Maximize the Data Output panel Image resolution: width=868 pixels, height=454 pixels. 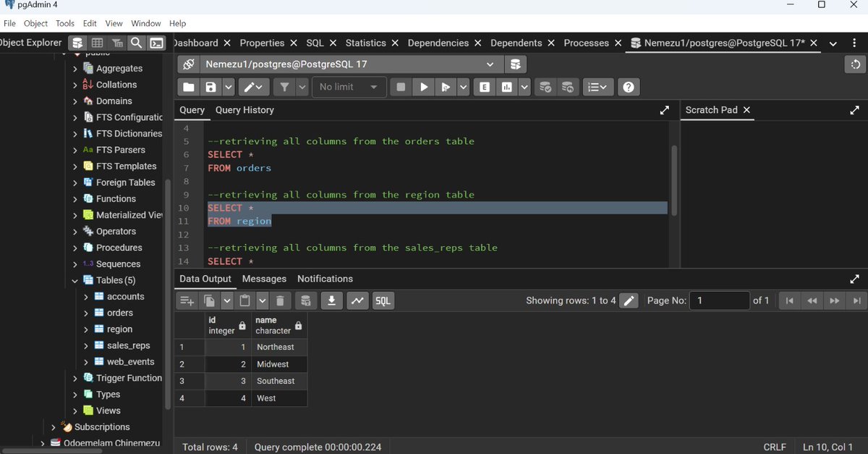pos(855,279)
